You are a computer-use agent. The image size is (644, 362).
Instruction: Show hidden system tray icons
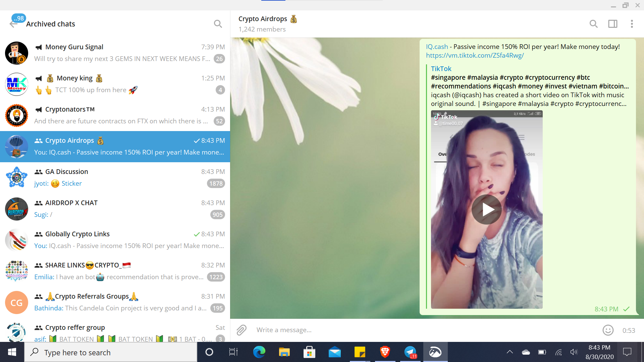[x=510, y=352]
